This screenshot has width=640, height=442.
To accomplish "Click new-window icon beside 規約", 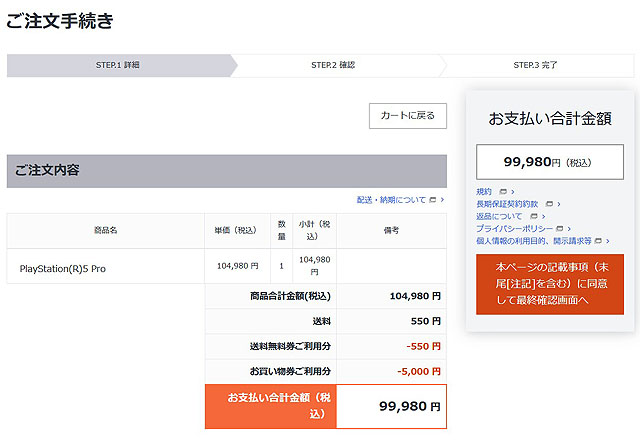I will [503, 191].
